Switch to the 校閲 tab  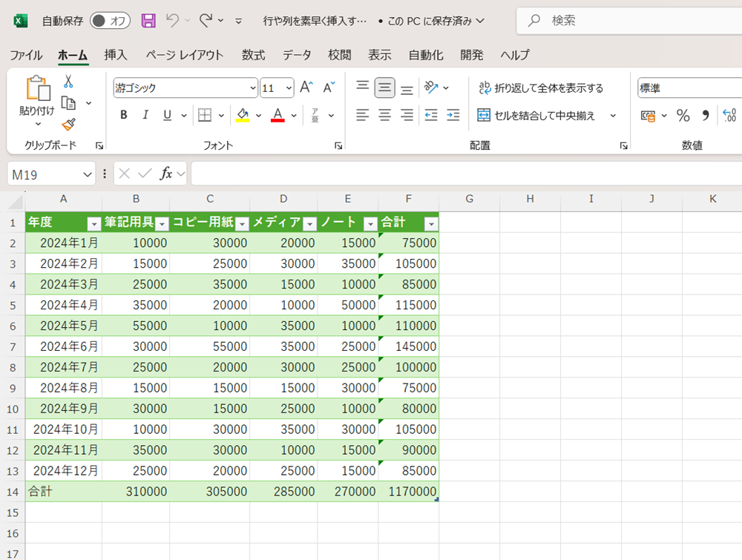[x=339, y=55]
